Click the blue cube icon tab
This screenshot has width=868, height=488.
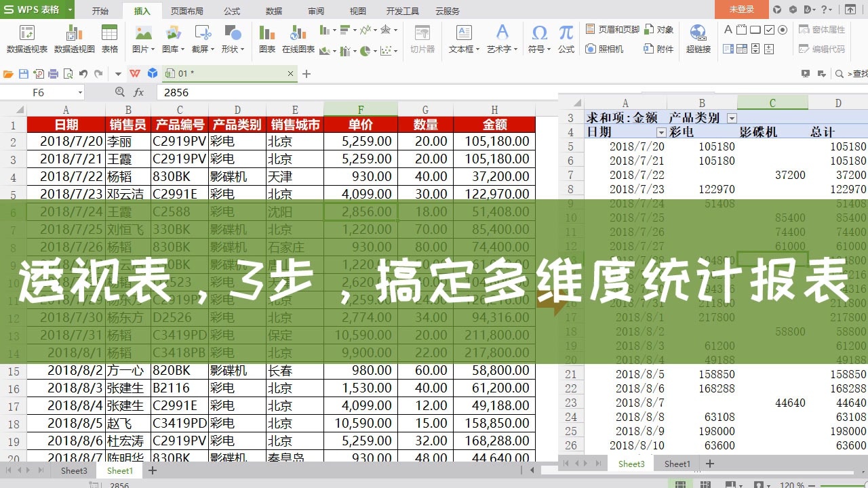(153, 74)
